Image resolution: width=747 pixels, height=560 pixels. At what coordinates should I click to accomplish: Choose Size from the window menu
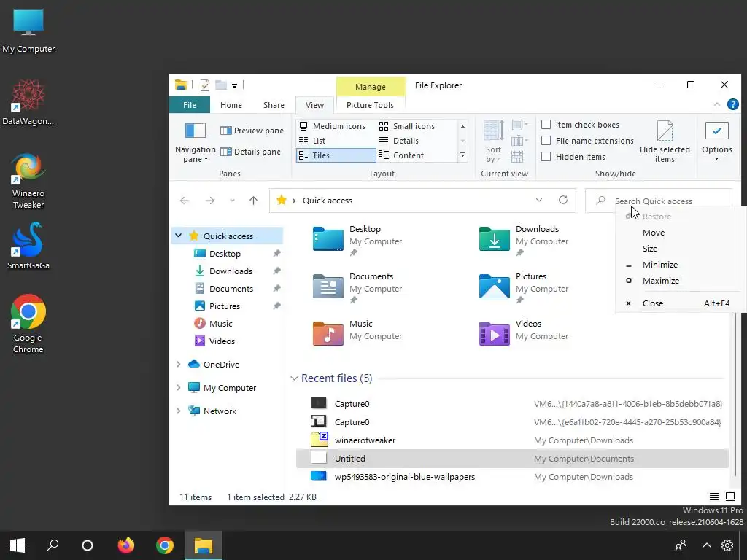tap(681, 249)
